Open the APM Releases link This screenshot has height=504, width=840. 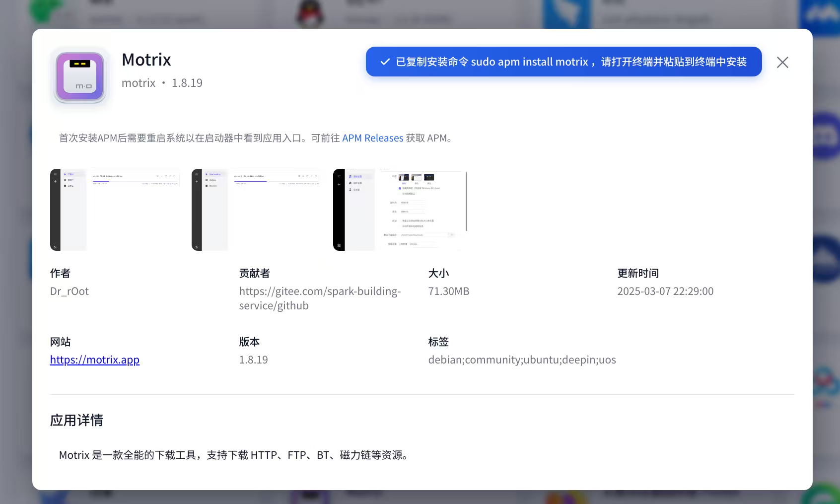pyautogui.click(x=372, y=138)
